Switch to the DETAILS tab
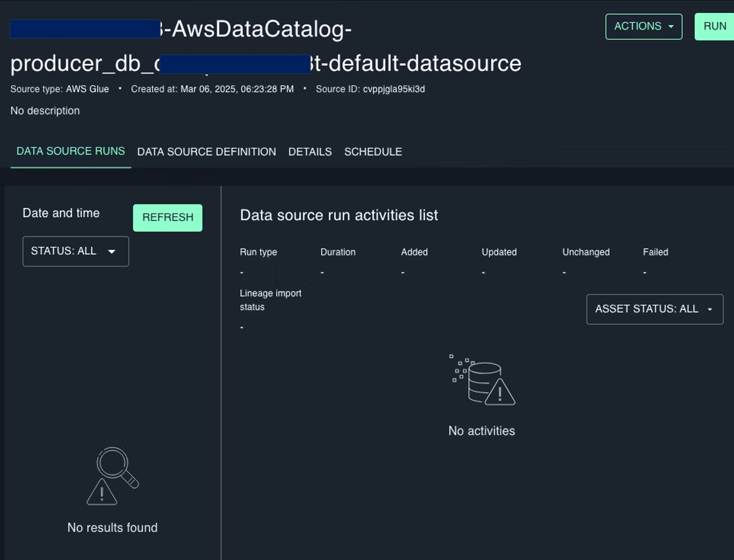The width and height of the screenshot is (734, 560). pyautogui.click(x=310, y=152)
